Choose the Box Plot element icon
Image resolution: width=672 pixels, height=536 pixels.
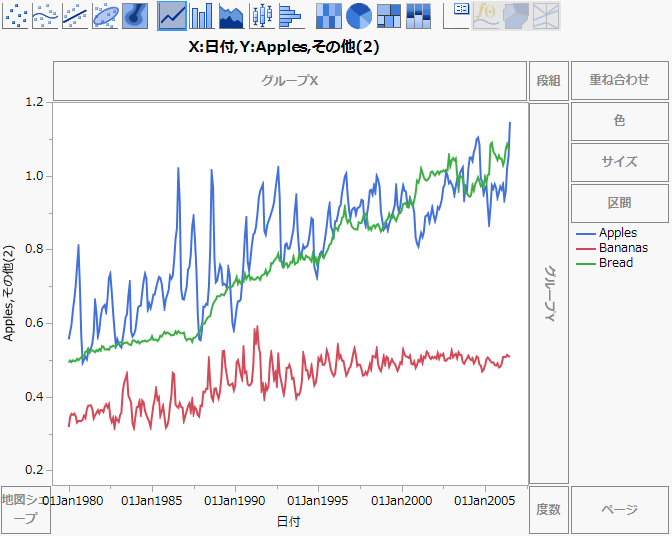tap(261, 15)
